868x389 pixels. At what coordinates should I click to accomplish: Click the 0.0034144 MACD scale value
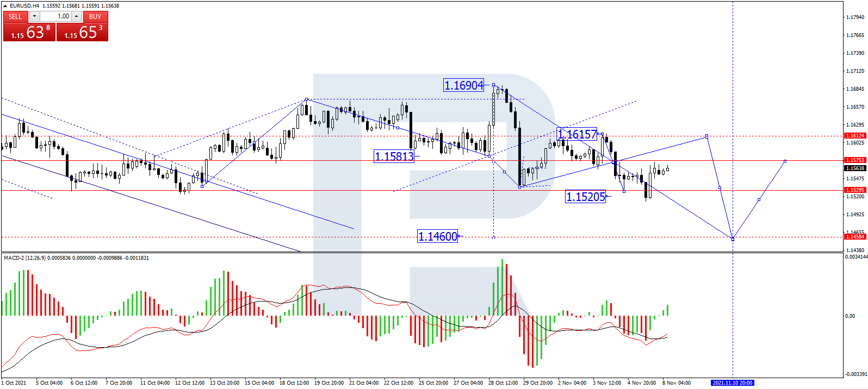pos(857,257)
